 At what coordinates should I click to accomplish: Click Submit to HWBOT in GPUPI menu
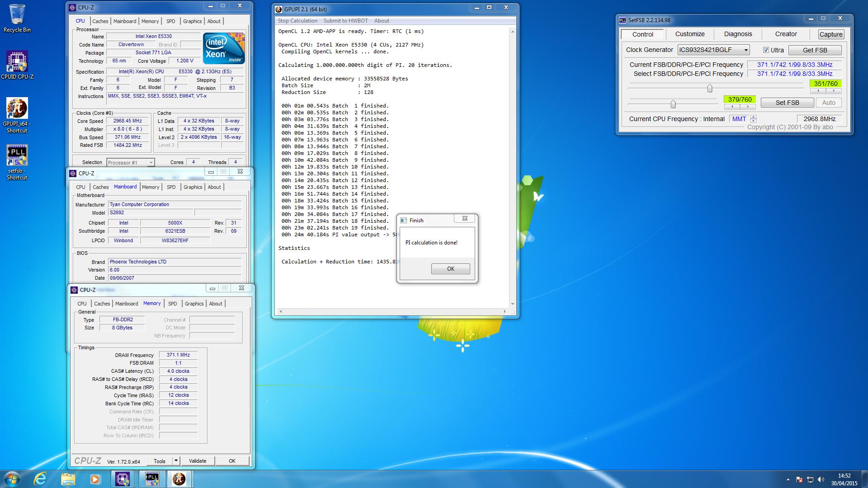346,21
